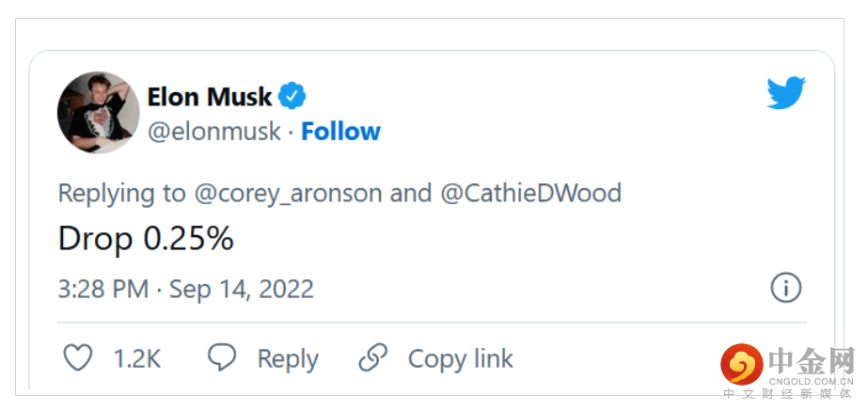
Task: Like the tweet with the heart icon
Action: [x=78, y=358]
